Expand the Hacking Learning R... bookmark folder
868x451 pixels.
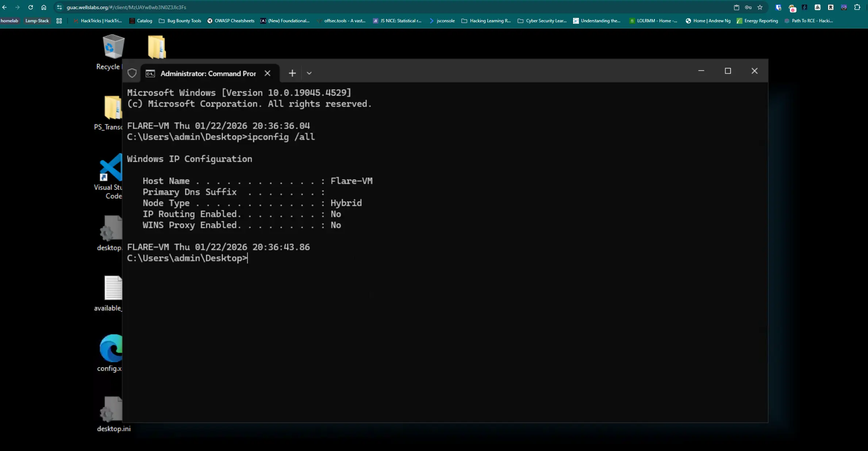pyautogui.click(x=486, y=21)
